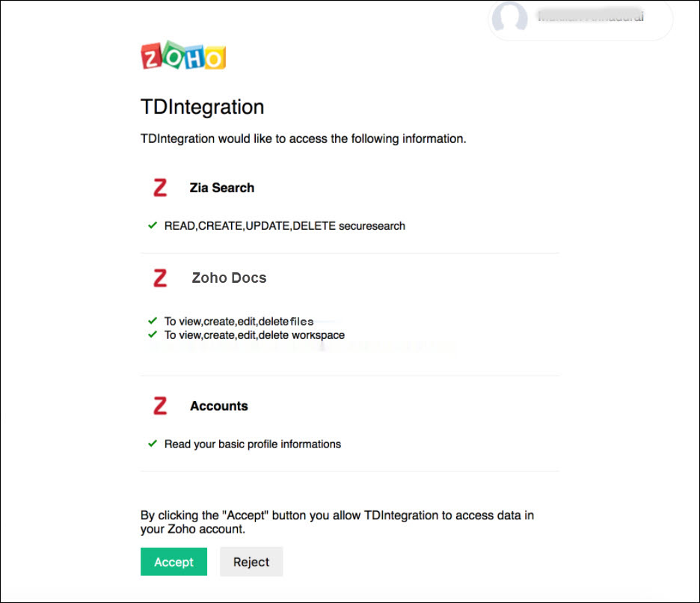This screenshot has width=700, height=603.
Task: Click the Zoho logo
Action: pyautogui.click(x=183, y=57)
